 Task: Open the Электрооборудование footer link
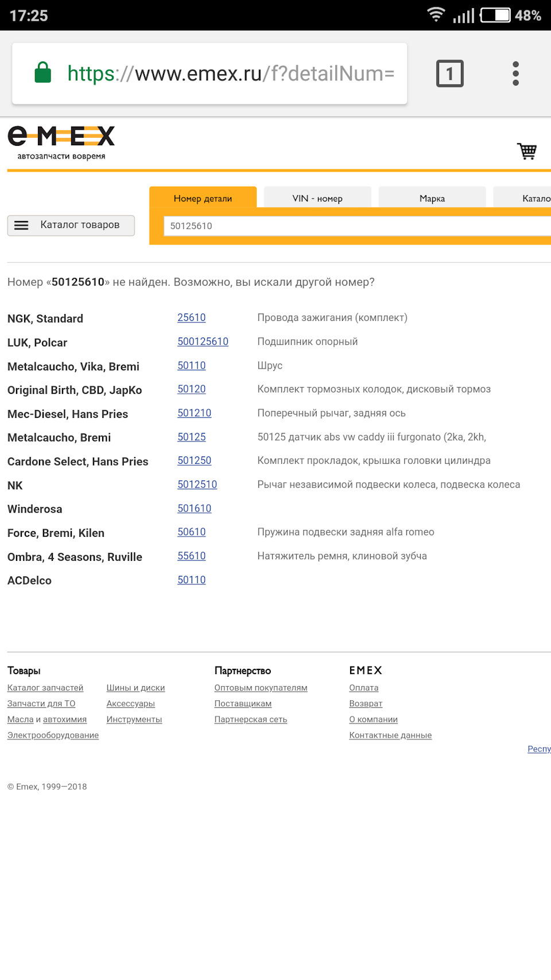coord(53,735)
